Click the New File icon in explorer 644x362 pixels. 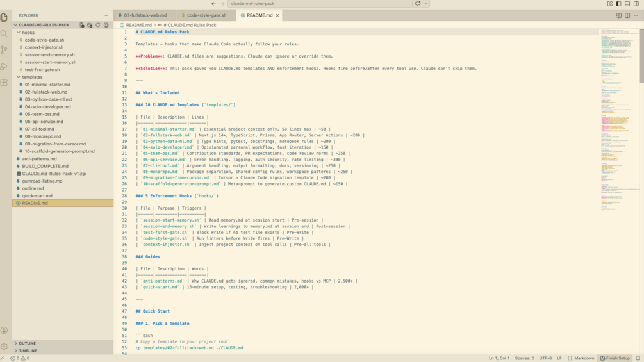[x=82, y=25]
